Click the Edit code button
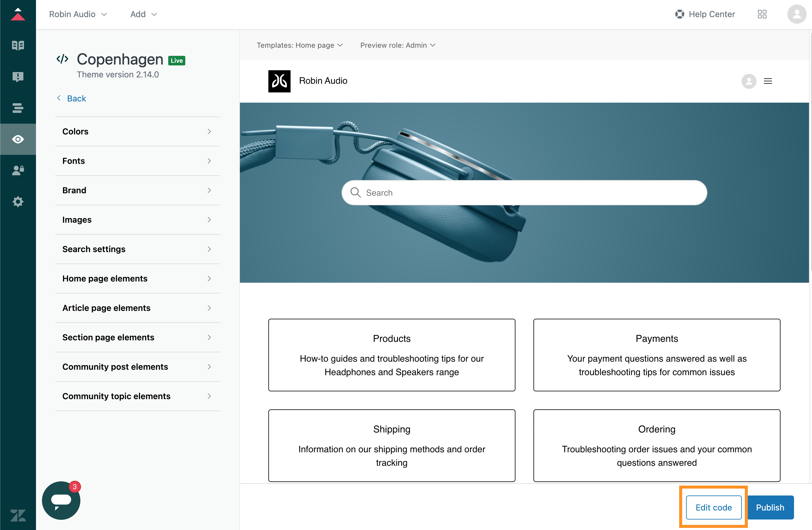The height and width of the screenshot is (530, 812). (x=713, y=507)
